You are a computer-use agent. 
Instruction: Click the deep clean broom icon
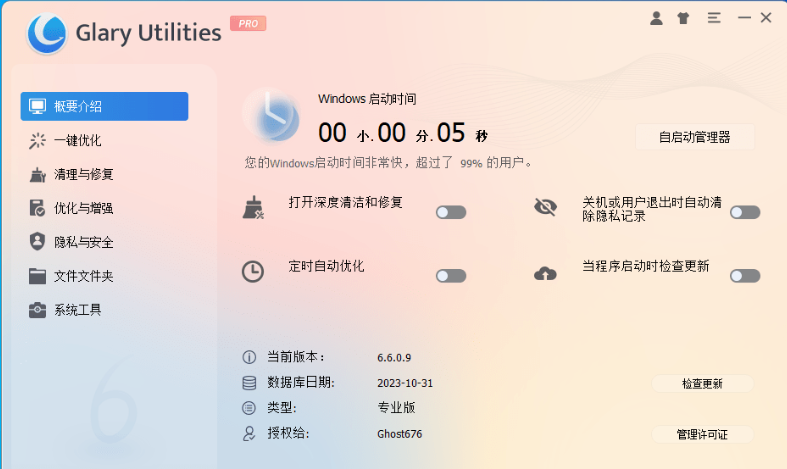click(x=253, y=207)
